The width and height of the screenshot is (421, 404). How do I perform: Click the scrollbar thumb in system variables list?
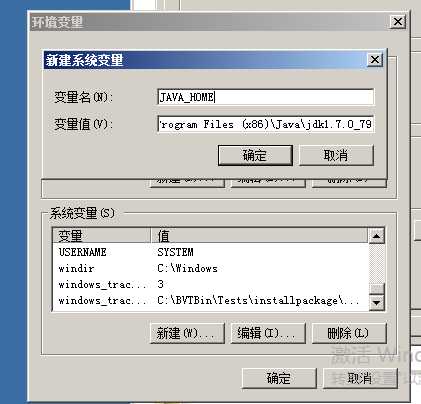377,289
